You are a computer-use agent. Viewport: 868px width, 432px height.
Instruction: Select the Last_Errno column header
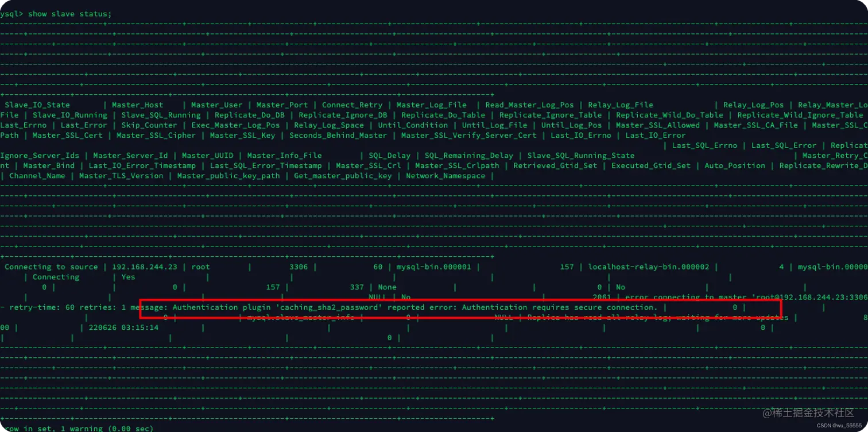[x=24, y=125]
